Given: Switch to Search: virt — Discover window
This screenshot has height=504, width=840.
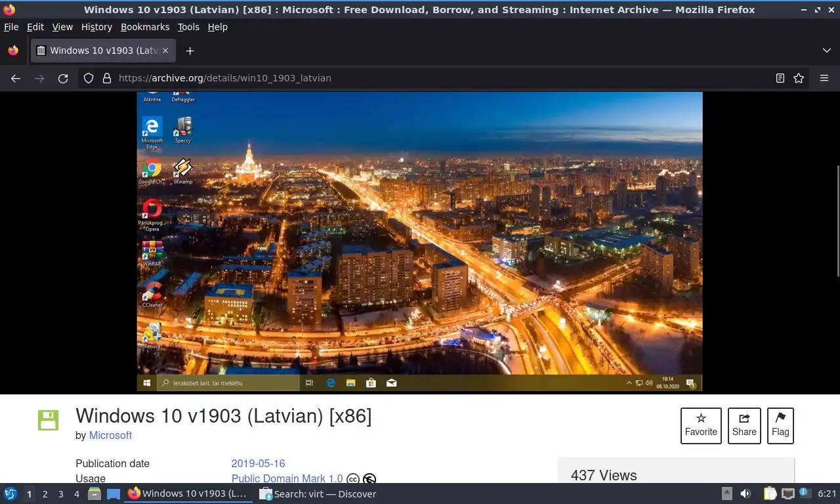Looking at the screenshot, I should pyautogui.click(x=318, y=493).
